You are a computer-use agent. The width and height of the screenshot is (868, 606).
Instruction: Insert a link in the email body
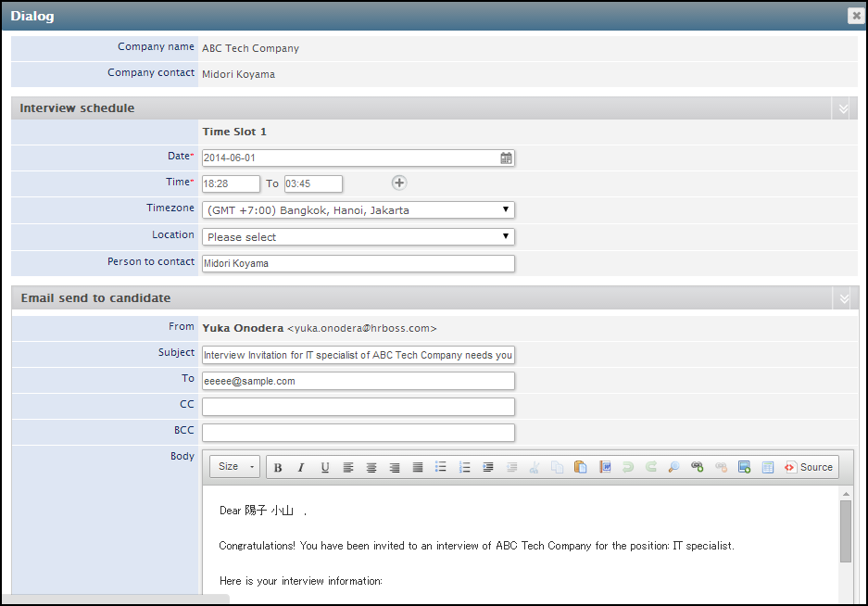pos(698,467)
